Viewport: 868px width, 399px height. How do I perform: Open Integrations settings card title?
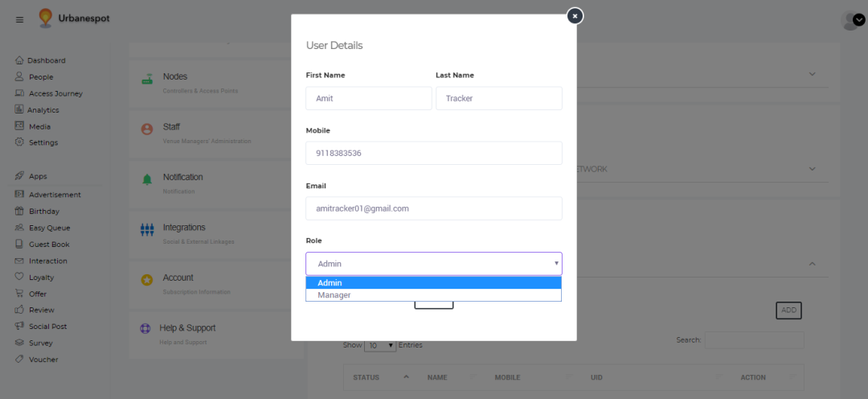coord(184,228)
